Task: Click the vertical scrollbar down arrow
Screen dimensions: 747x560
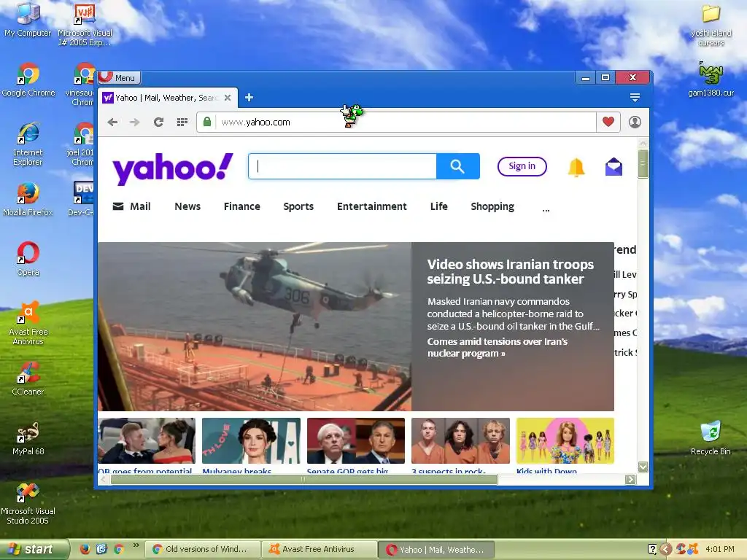Action: point(643,467)
